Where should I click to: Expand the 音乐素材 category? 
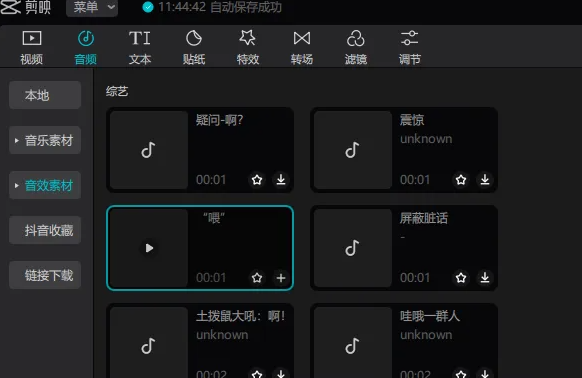pos(45,140)
